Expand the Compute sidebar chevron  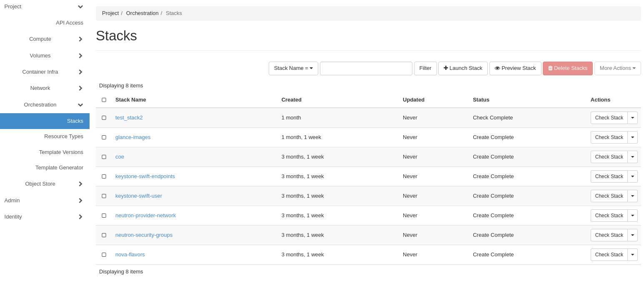(x=80, y=39)
